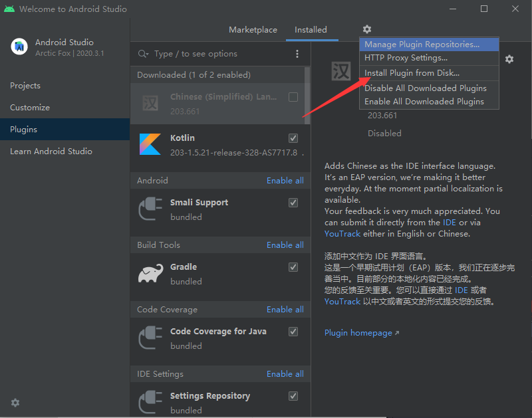Click the Settings Repository plug icon
The width and height of the screenshot is (532, 418).
pos(150,402)
